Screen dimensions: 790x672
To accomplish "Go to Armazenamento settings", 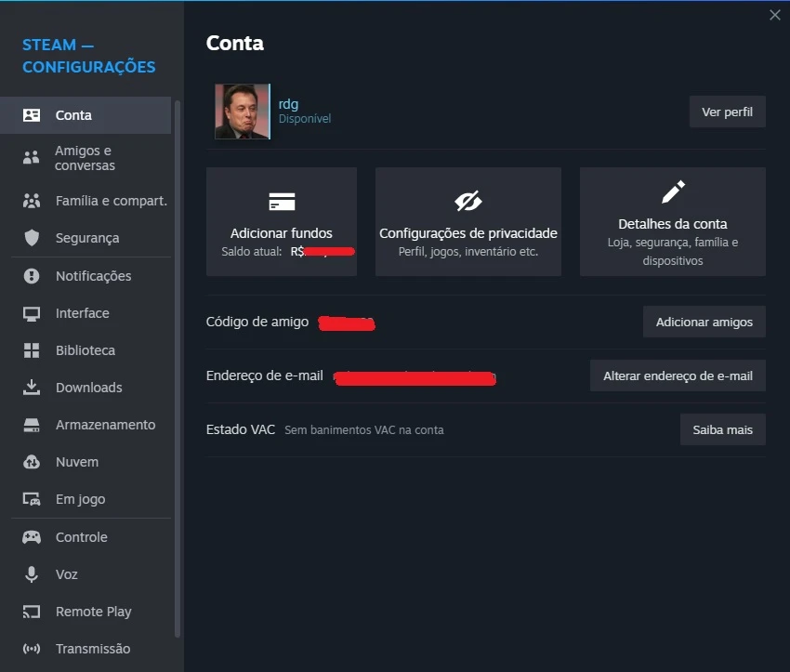I will pos(86,425).
